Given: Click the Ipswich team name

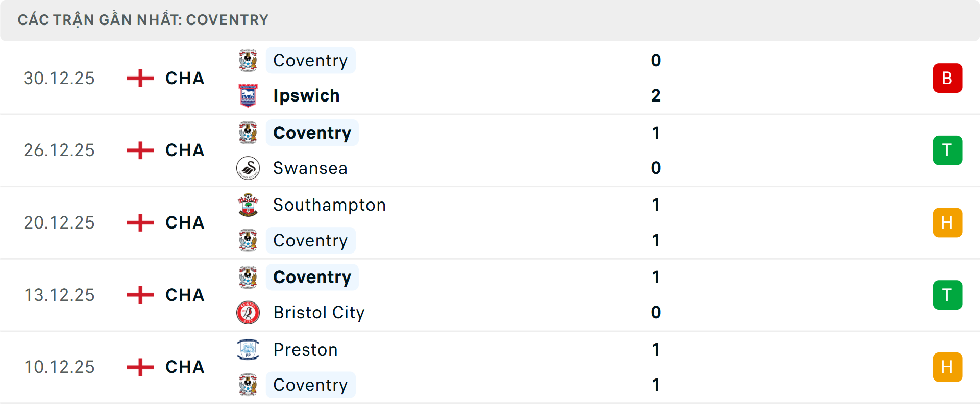Looking at the screenshot, I should tap(306, 95).
